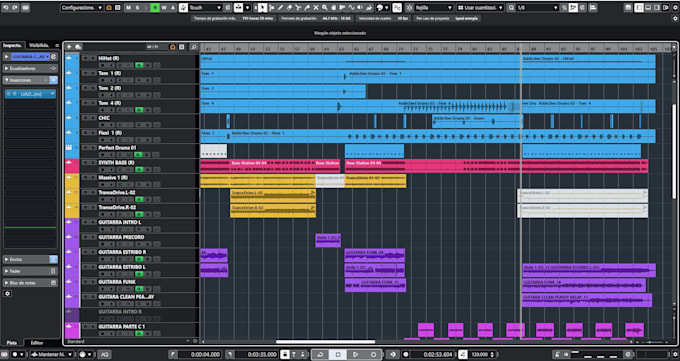Toggle the Snap on/off button
680x361 pixels.
[397, 7]
